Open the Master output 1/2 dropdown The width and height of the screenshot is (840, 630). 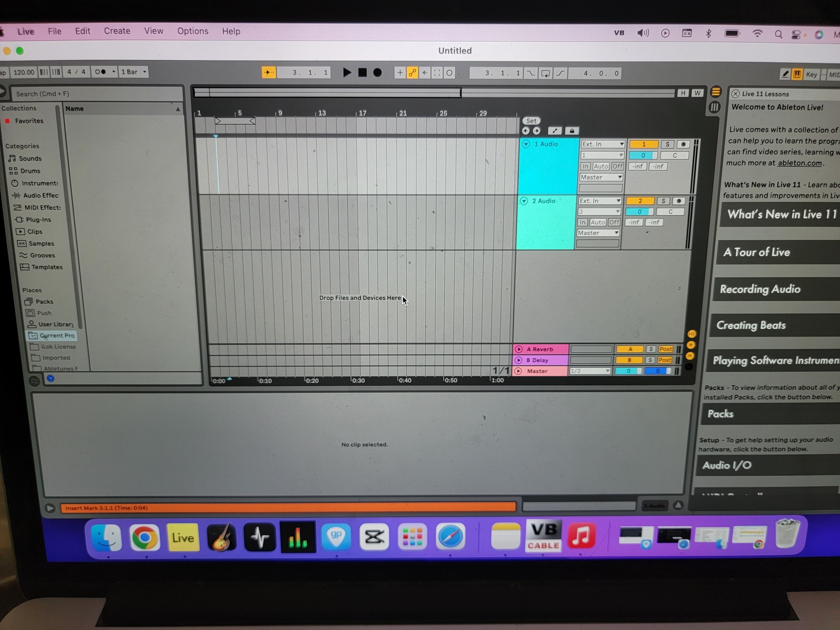point(590,371)
